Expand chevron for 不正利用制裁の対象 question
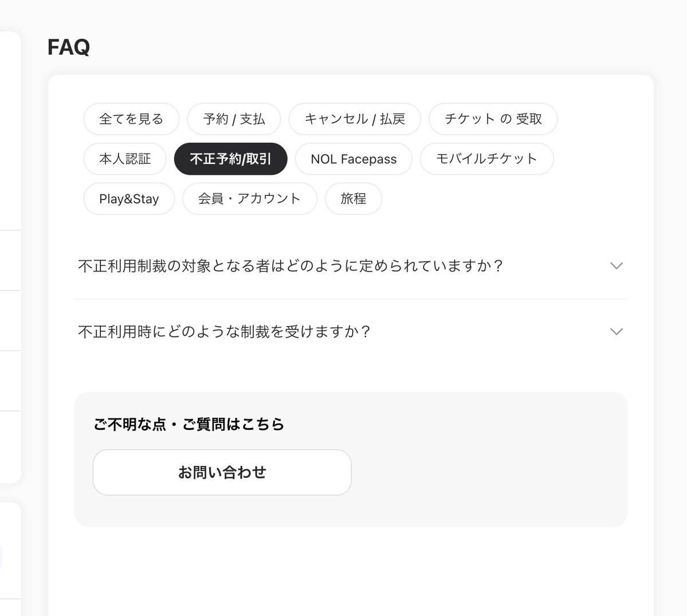 (x=616, y=266)
